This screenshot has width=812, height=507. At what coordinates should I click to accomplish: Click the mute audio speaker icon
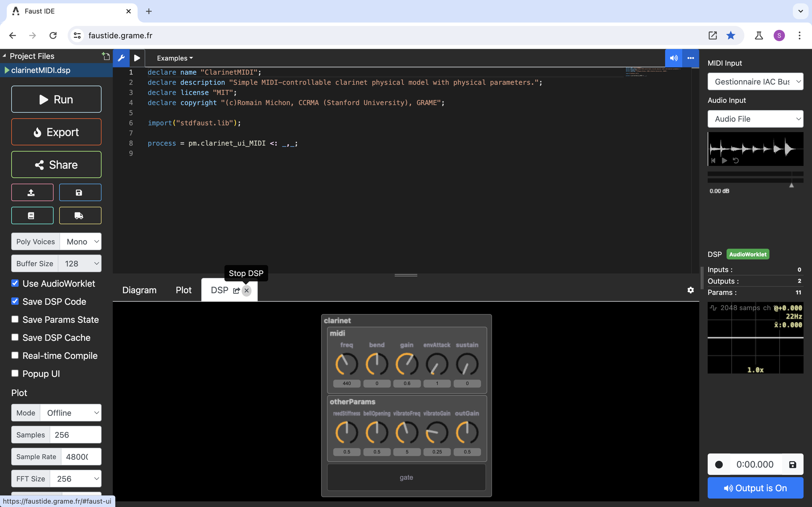(674, 58)
